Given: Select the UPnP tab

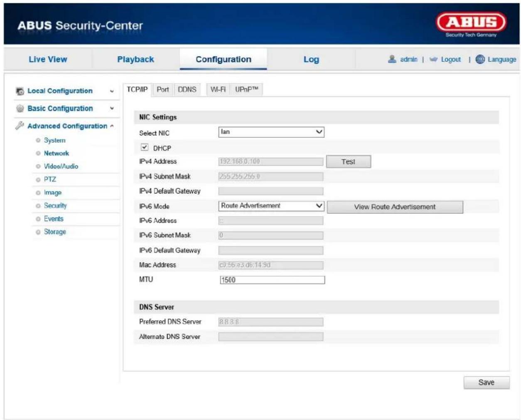Looking at the screenshot, I should click(246, 89).
